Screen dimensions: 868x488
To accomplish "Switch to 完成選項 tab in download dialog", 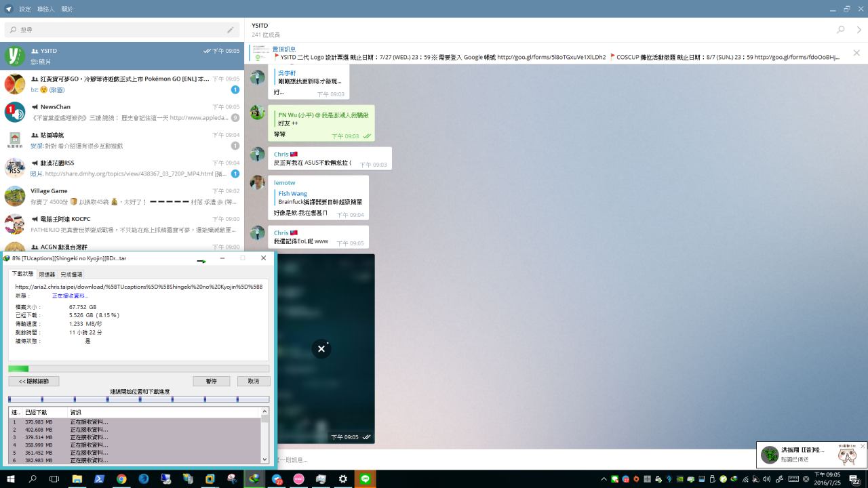I will (71, 274).
